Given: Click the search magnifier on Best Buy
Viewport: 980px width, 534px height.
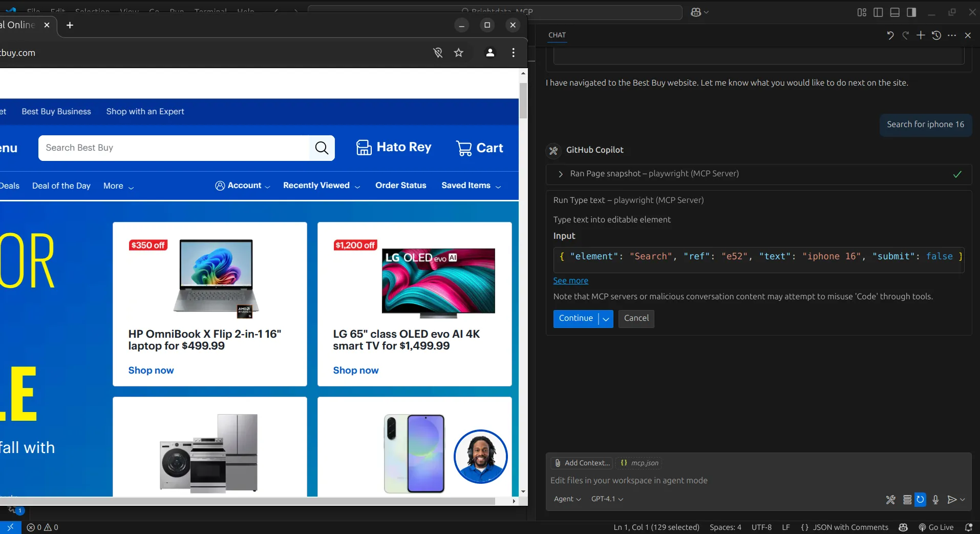Looking at the screenshot, I should (322, 148).
